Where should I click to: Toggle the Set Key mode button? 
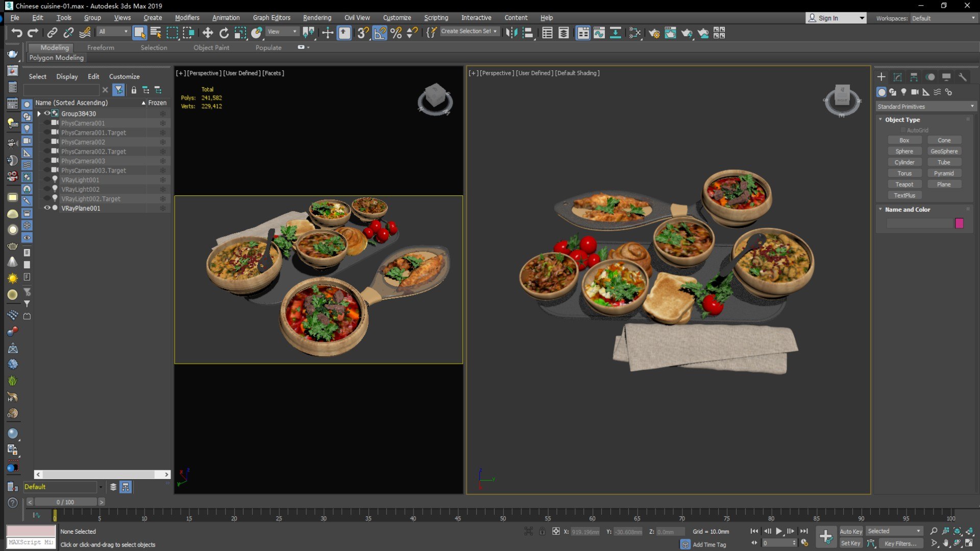click(850, 543)
